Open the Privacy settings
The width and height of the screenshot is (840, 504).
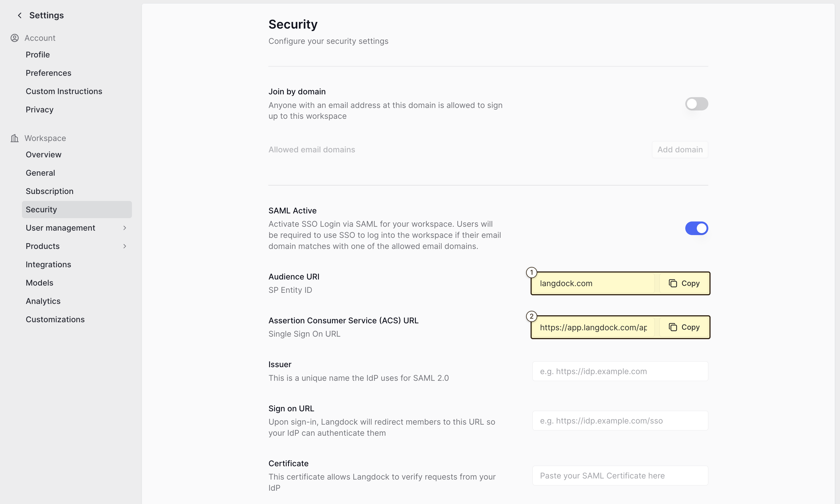pos(77,110)
